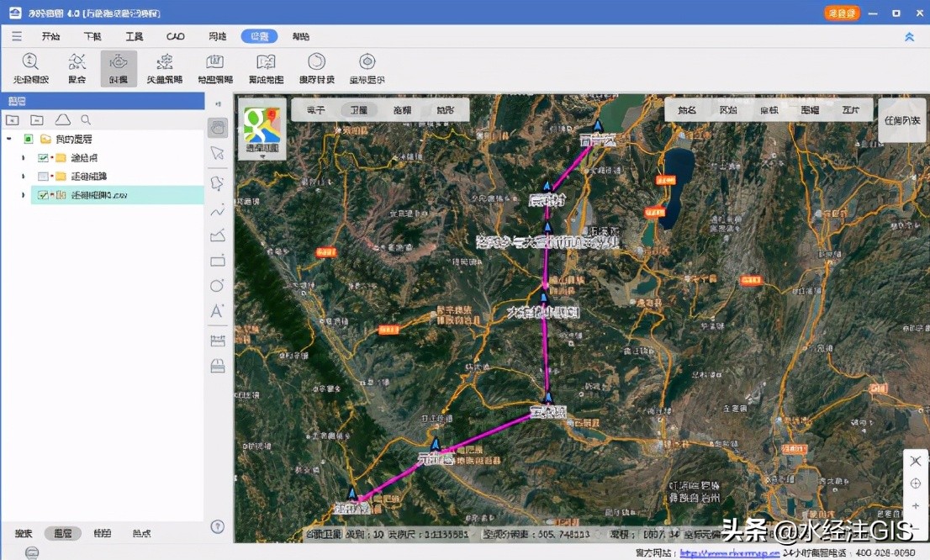The height and width of the screenshot is (560, 930).
Task: Open the CAD menu tab
Action: 176,36
